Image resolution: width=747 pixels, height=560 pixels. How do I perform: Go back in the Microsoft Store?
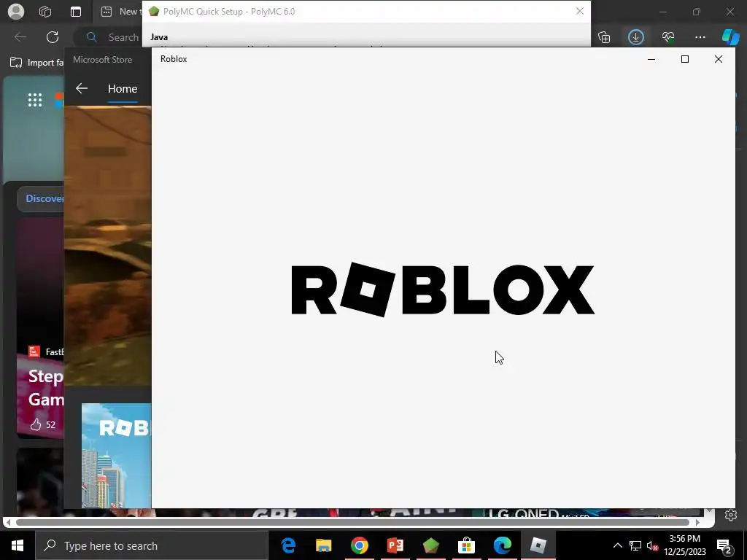click(82, 88)
